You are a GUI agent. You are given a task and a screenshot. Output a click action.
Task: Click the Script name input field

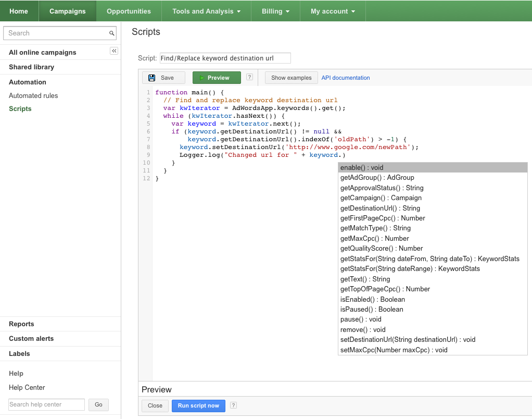tap(225, 58)
